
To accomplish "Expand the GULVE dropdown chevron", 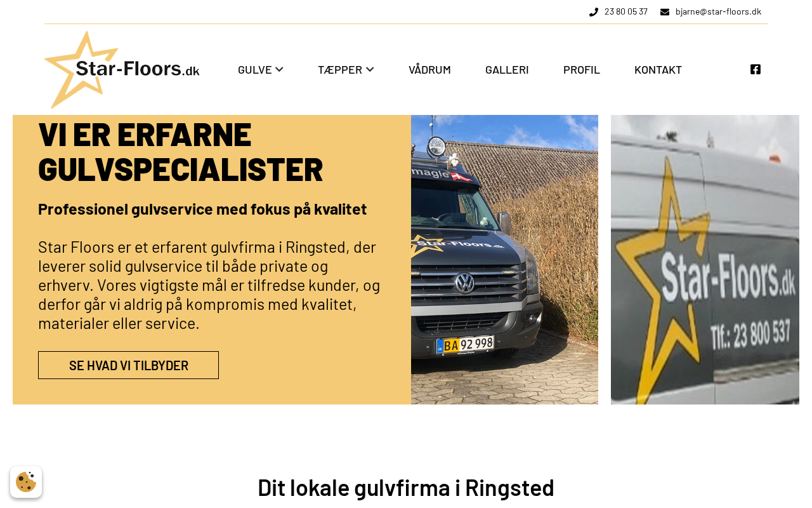I will pyautogui.click(x=279, y=69).
